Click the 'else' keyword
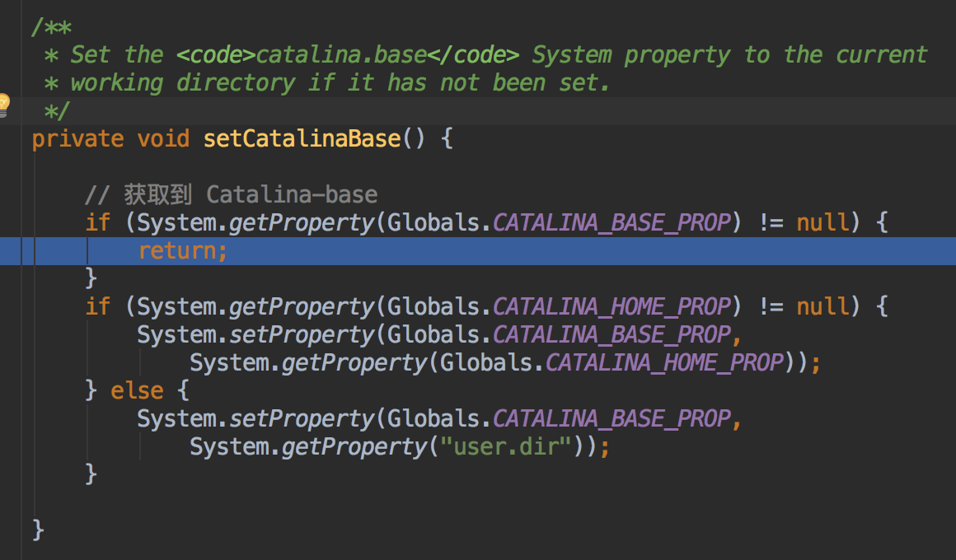 [137, 390]
